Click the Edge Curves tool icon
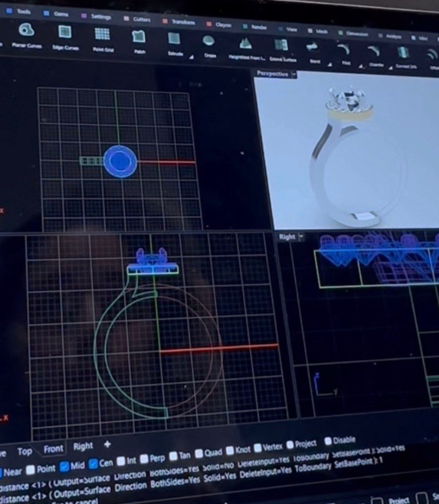This screenshot has height=504, width=439. coord(65,32)
